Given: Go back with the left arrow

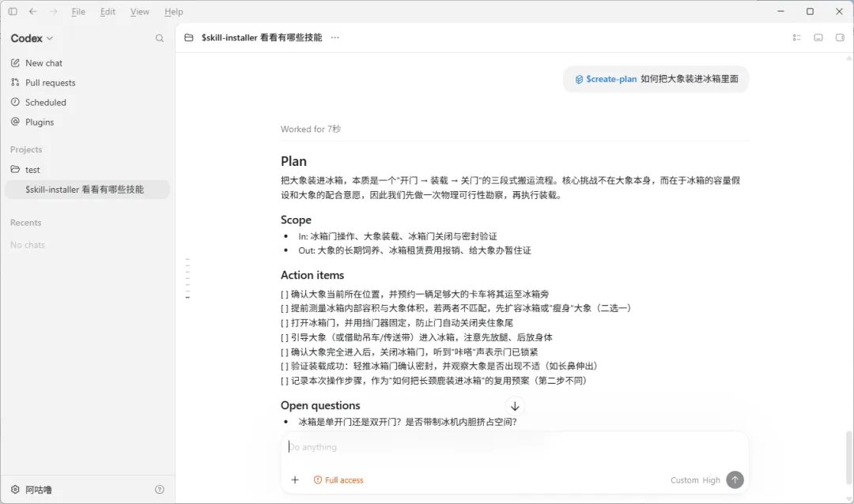Looking at the screenshot, I should point(33,11).
